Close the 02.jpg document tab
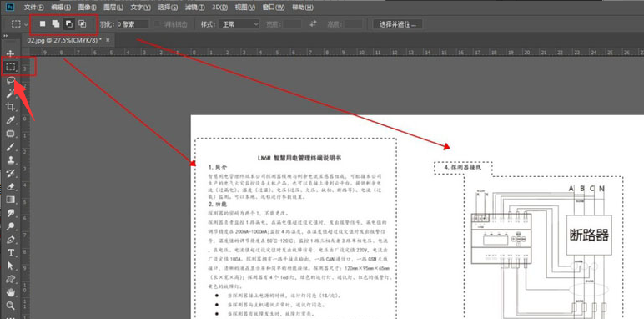Image resolution: width=644 pixels, height=319 pixels. (x=108, y=40)
